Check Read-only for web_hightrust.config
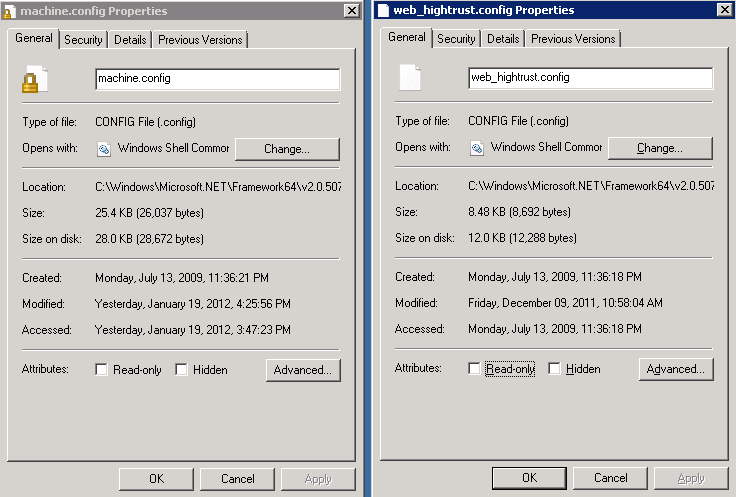The image size is (736, 497). click(474, 369)
